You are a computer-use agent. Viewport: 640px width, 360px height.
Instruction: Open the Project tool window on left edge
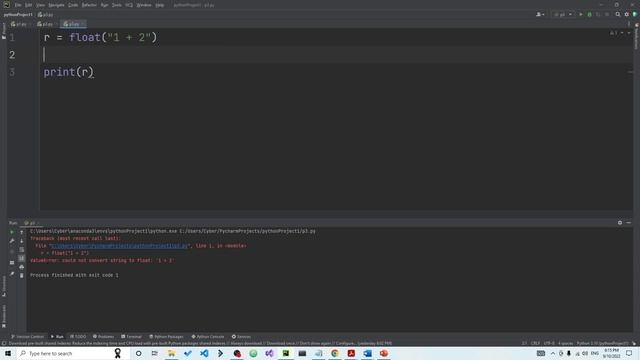coord(4,32)
